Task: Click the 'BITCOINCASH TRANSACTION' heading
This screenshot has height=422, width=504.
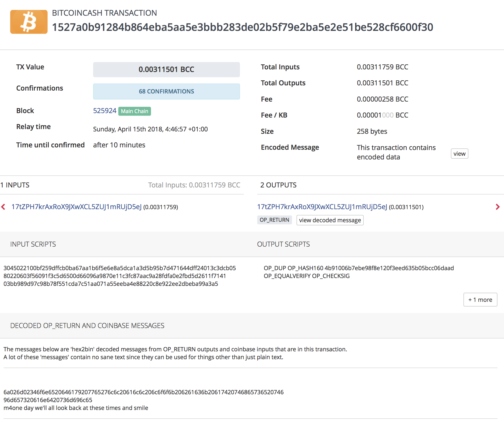Action: coord(104,13)
